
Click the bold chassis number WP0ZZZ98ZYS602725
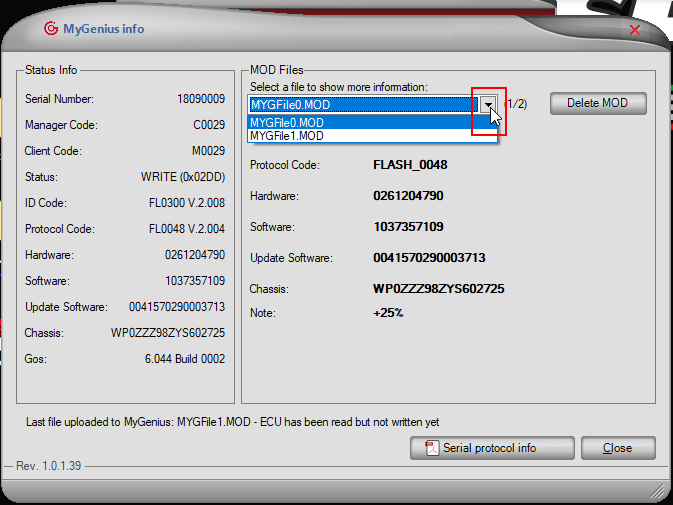[439, 288]
